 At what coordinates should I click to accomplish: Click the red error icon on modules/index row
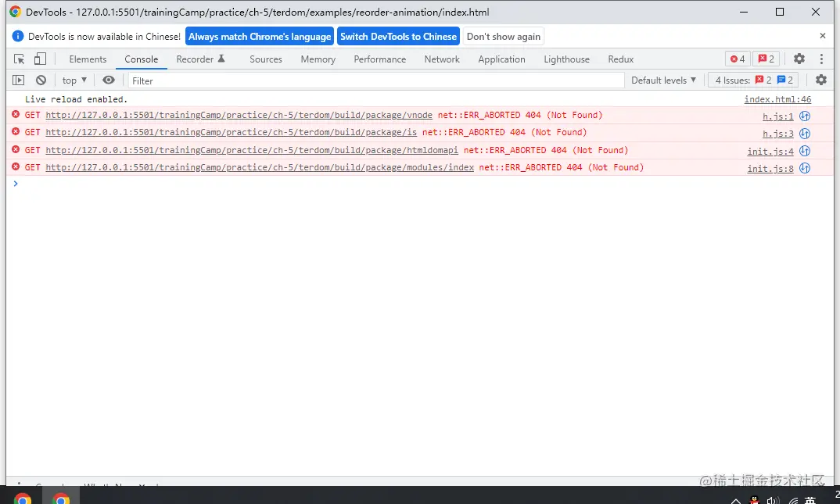16,167
